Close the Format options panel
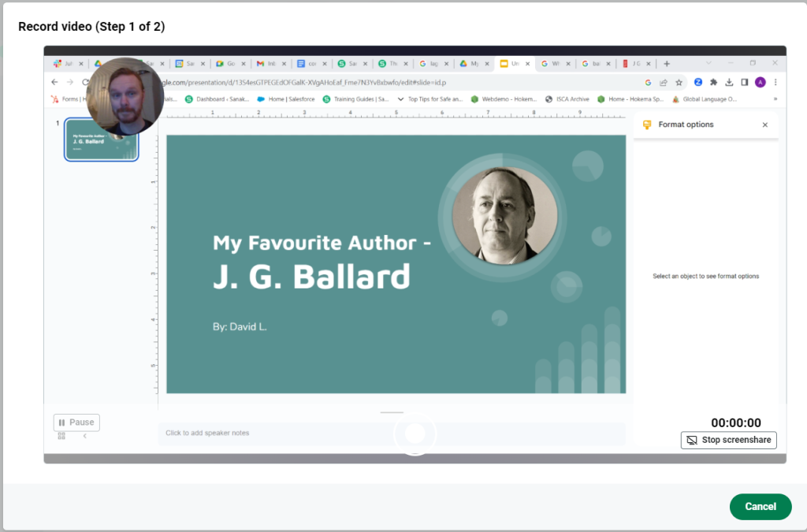This screenshot has height=532, width=807. click(x=764, y=125)
